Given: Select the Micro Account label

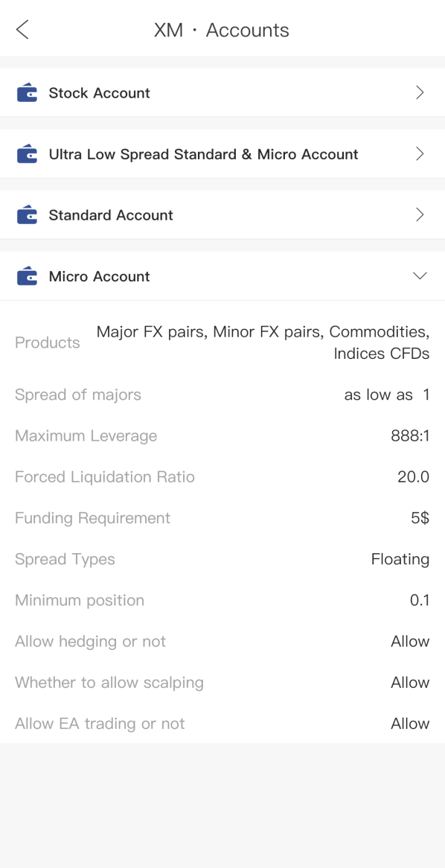Looking at the screenshot, I should [99, 276].
